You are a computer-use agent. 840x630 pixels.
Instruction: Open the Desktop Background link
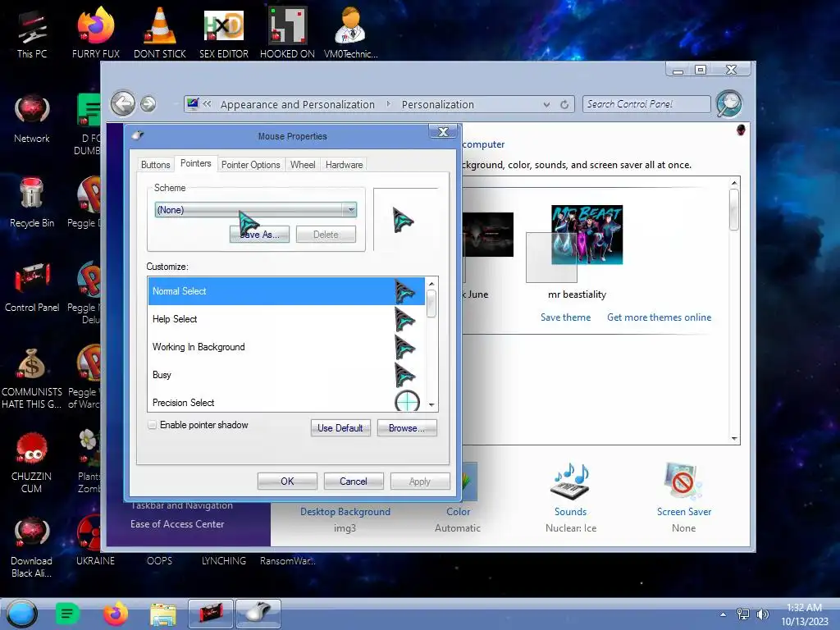coord(345,512)
